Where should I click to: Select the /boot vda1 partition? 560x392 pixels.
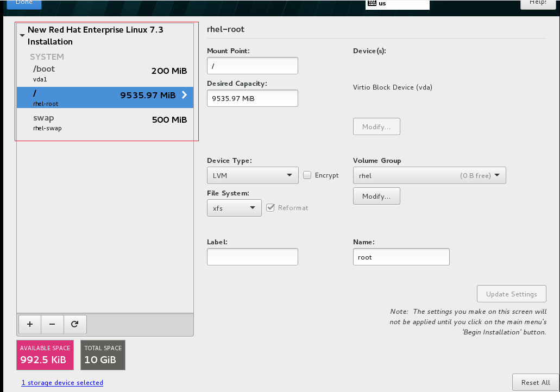coord(105,73)
